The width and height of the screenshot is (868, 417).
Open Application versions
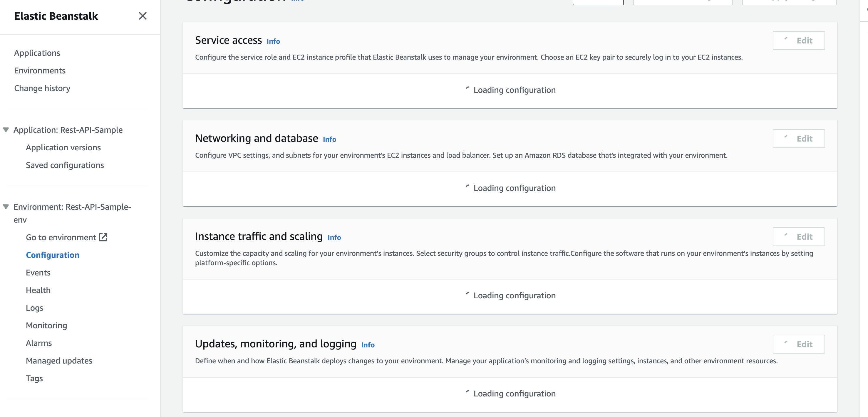[x=63, y=147]
